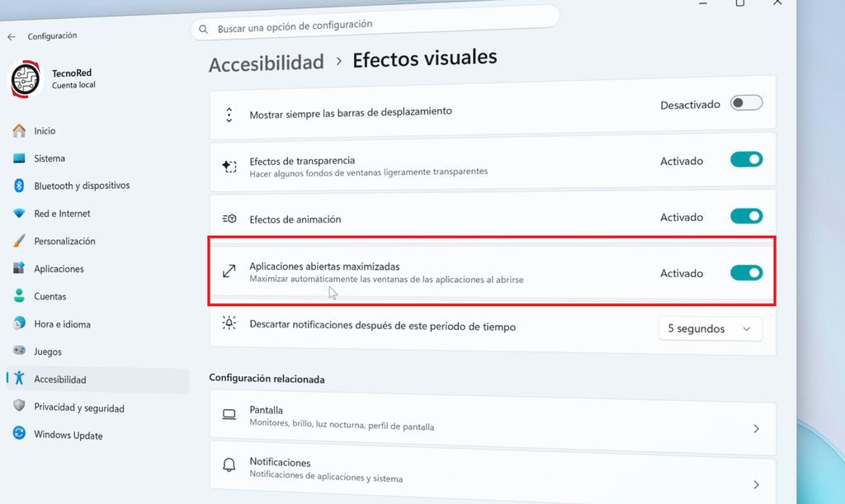Click the Accesibilidad figure icon
The height and width of the screenshot is (504, 845).
pyautogui.click(x=19, y=378)
